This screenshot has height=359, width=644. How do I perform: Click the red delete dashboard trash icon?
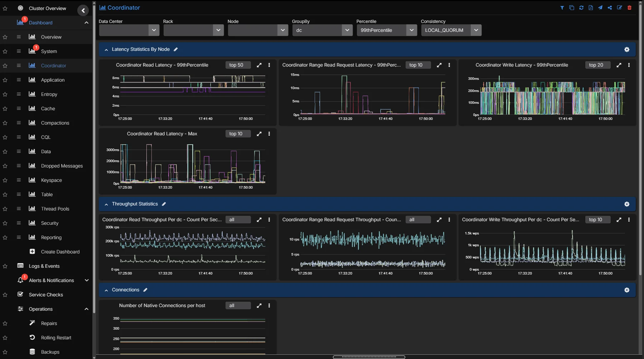tap(629, 8)
